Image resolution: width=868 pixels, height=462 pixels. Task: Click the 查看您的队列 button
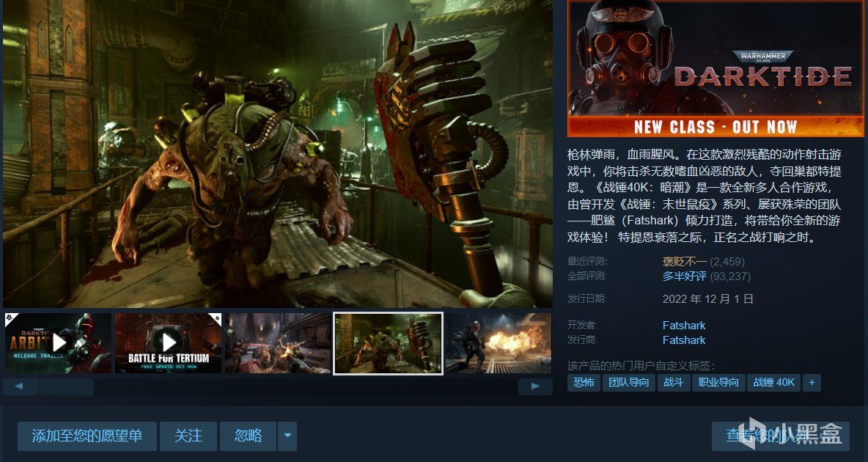[781, 436]
